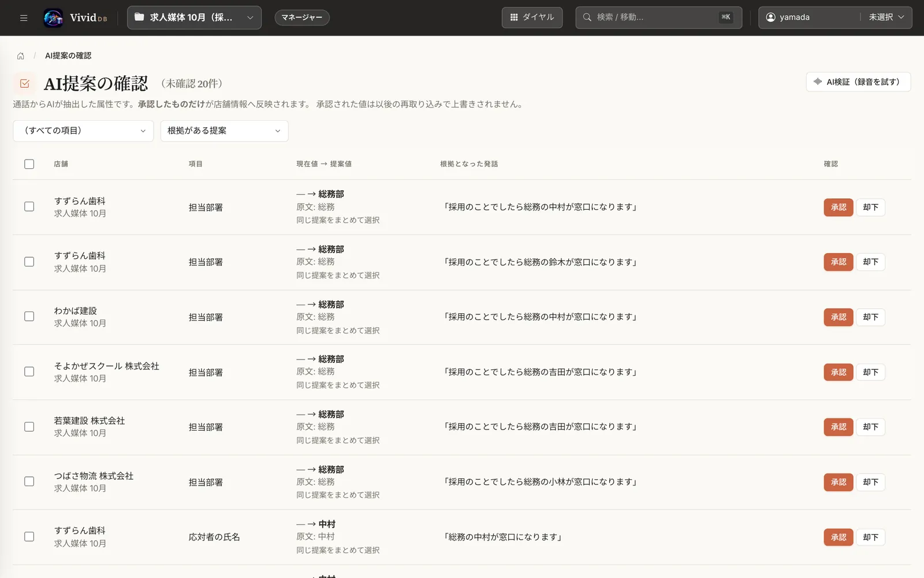The image size is (924, 578).
Task: Open the 根拠がある提案 filter dropdown
Action: click(x=224, y=131)
